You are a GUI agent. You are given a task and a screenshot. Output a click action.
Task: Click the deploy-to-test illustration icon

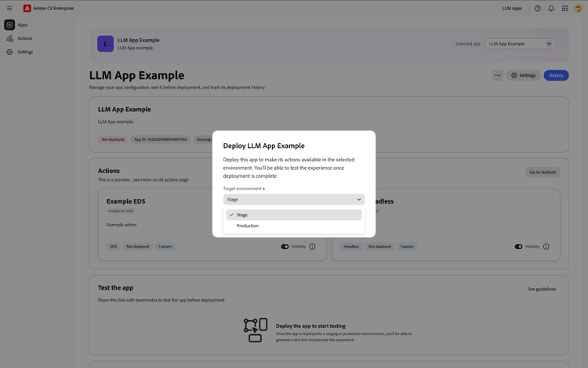(256, 330)
